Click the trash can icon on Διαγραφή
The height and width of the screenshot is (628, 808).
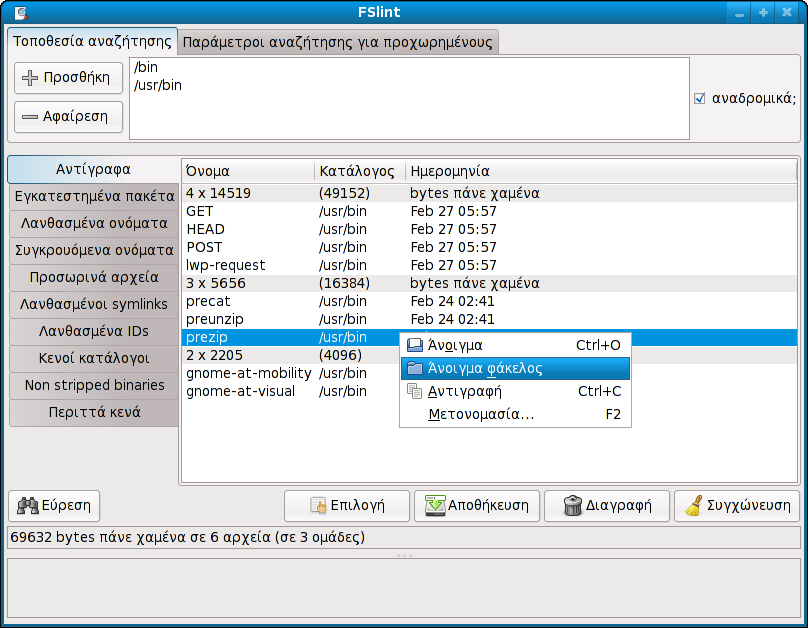[x=573, y=506]
